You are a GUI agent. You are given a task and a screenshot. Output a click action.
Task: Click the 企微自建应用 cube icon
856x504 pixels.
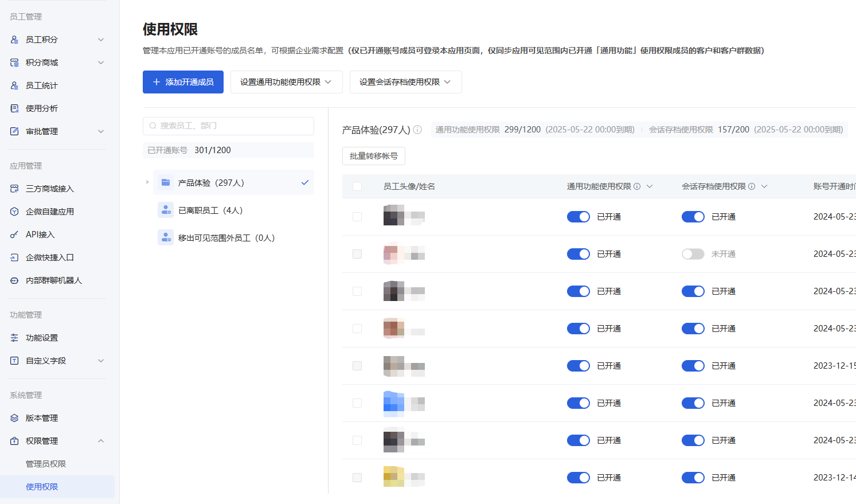pyautogui.click(x=14, y=212)
